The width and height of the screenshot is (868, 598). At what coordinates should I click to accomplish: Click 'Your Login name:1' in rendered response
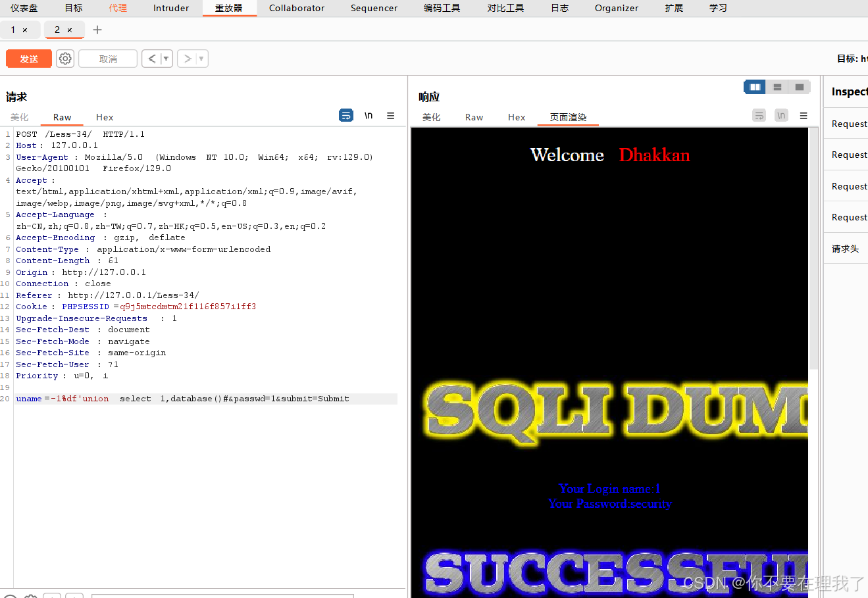tap(609, 488)
